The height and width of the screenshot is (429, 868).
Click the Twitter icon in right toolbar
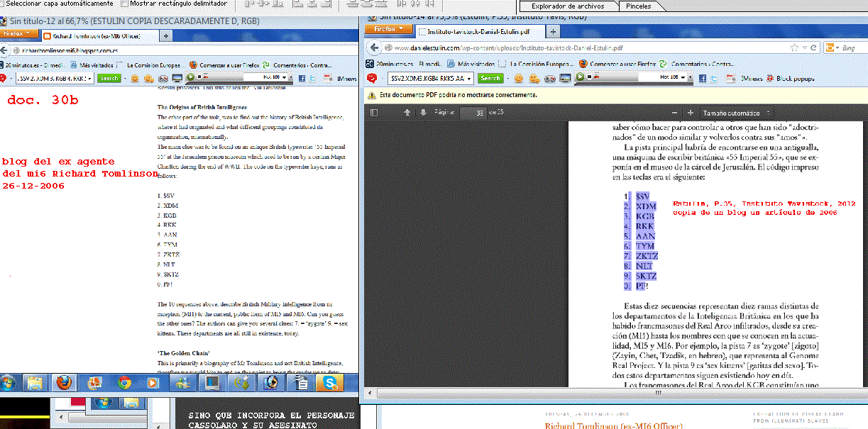(713, 78)
